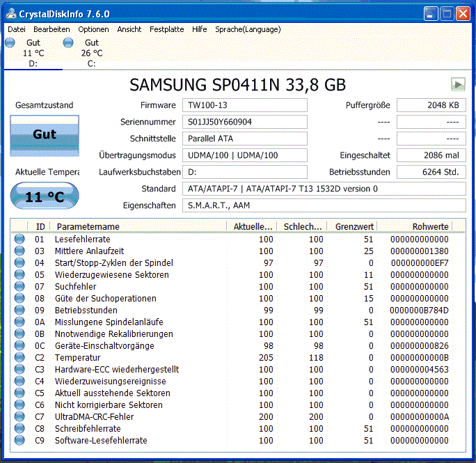
Task: Click status icon for Schreibfehlerrate row
Action: click(x=19, y=429)
